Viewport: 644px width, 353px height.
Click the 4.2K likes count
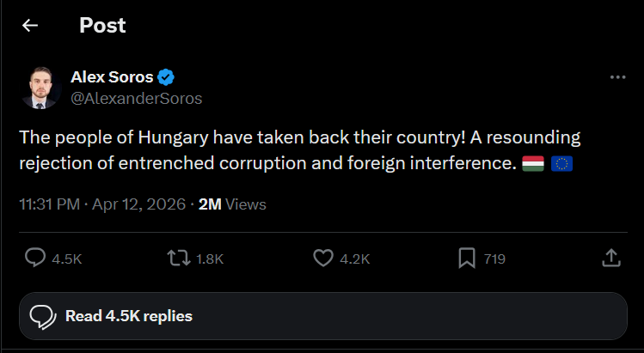coord(355,259)
